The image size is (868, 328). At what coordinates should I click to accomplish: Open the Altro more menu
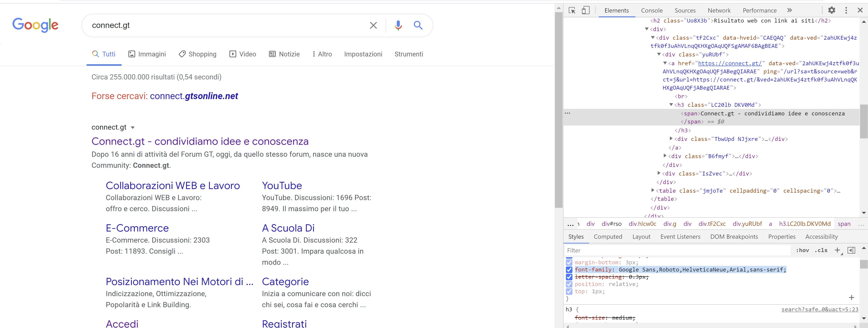point(322,54)
